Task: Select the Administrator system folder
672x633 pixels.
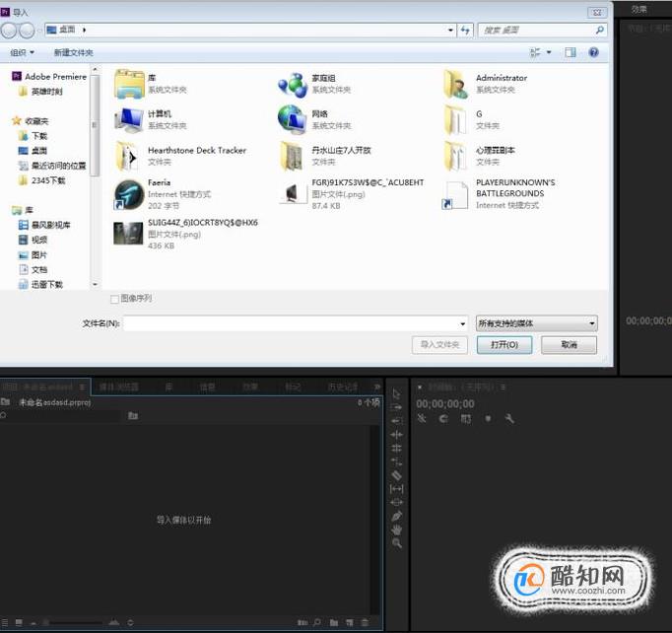Action: [x=486, y=84]
